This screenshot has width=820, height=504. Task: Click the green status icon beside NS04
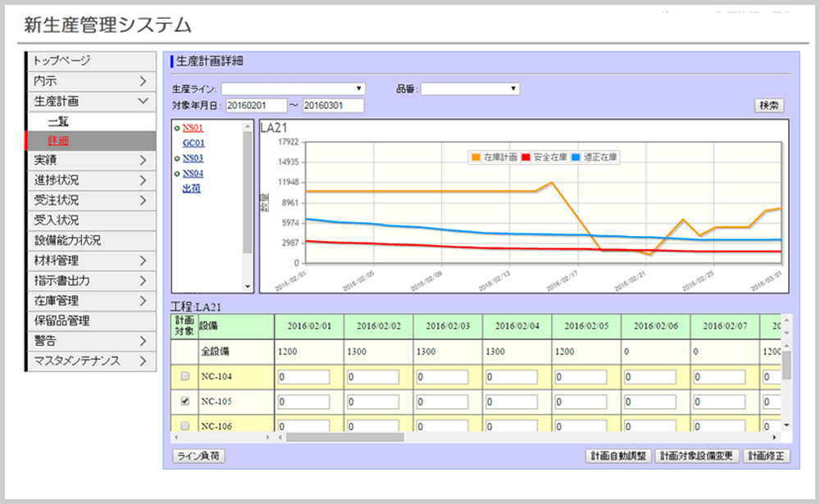point(177,175)
